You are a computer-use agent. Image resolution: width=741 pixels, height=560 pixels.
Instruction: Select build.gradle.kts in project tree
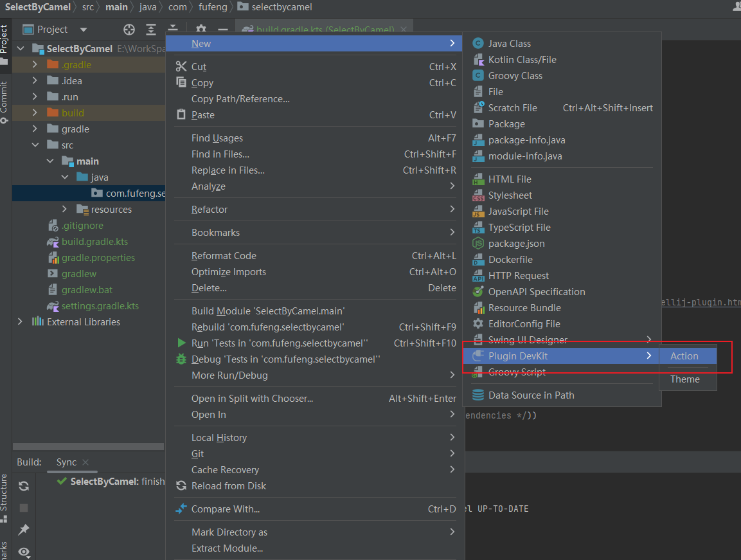pyautogui.click(x=94, y=242)
